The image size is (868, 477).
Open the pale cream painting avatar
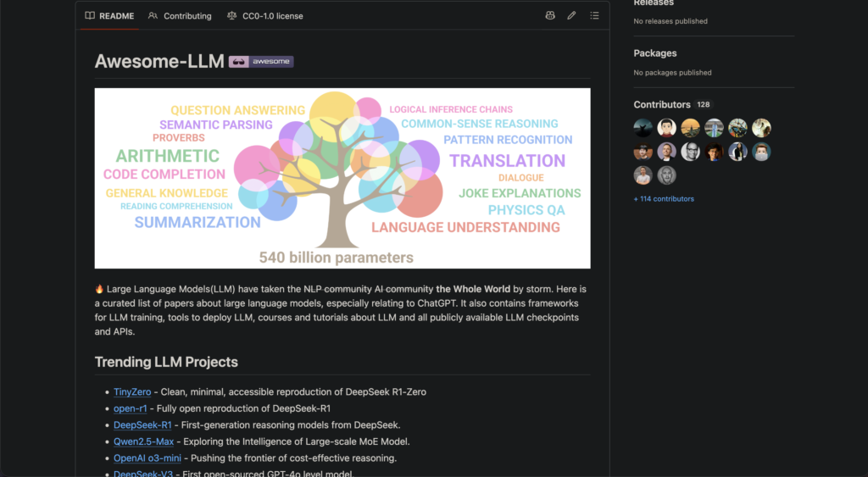tap(762, 128)
